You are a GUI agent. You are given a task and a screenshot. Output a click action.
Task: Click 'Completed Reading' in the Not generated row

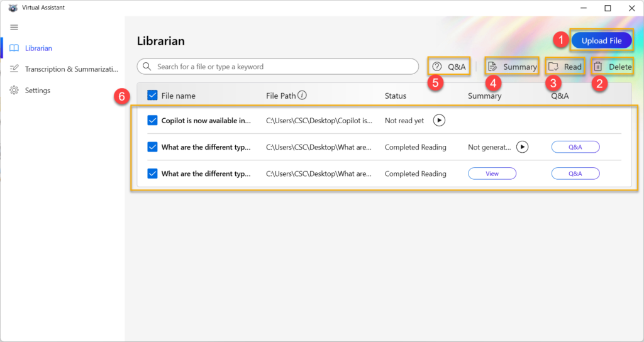point(415,147)
